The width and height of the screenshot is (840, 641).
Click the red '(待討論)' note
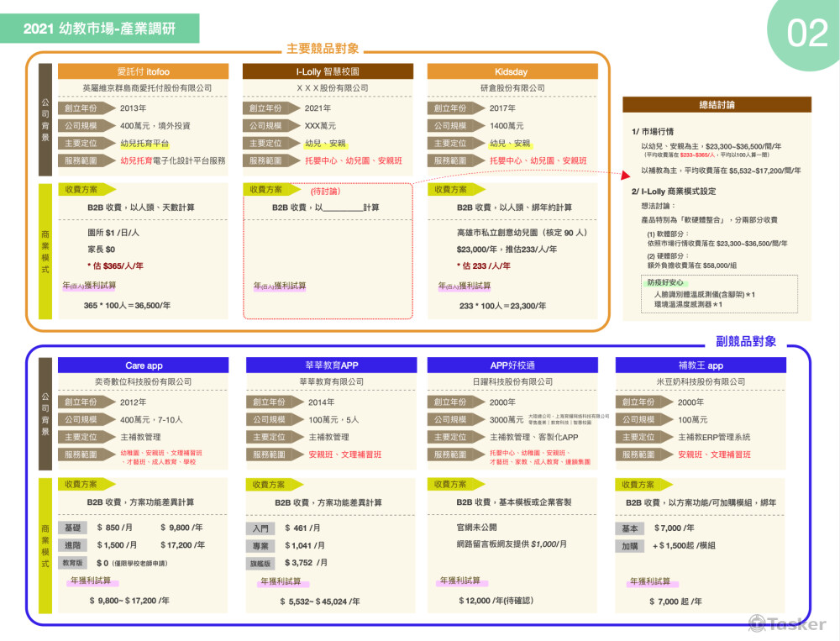tap(326, 192)
